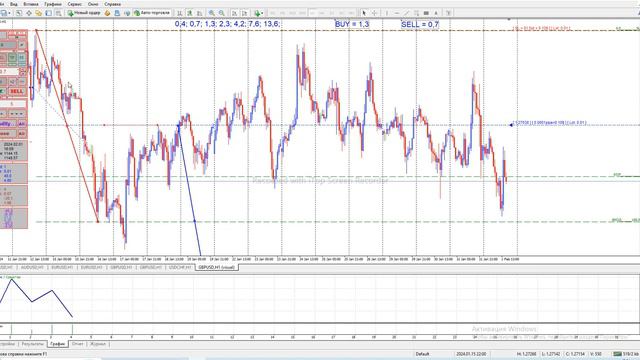This screenshot has height=360, width=640.
Task: Open the Сервис menu
Action: [75, 4]
